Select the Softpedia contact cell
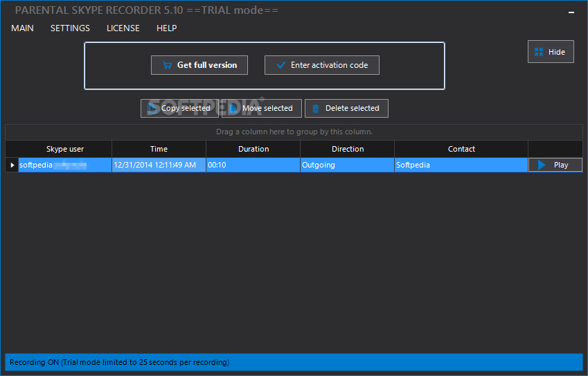588x376 pixels. (461, 165)
